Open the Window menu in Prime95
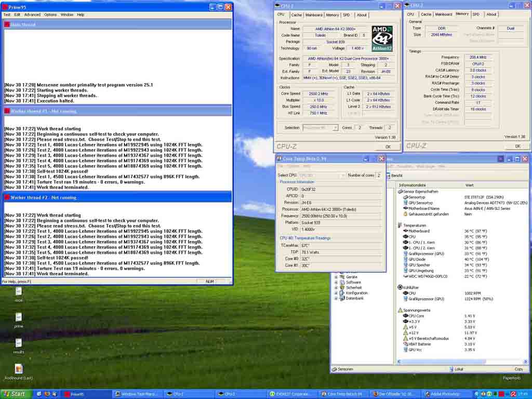 [x=67, y=15]
